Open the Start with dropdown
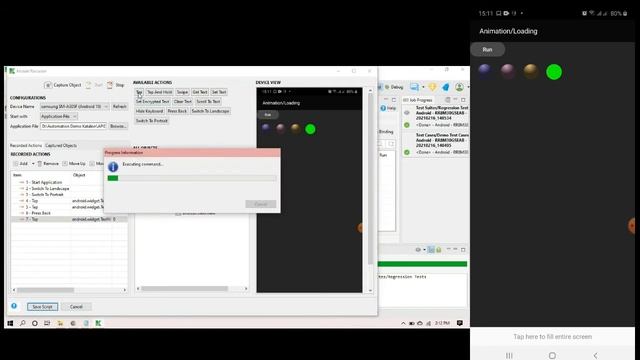The width and height of the screenshot is (640, 360). tap(58, 116)
